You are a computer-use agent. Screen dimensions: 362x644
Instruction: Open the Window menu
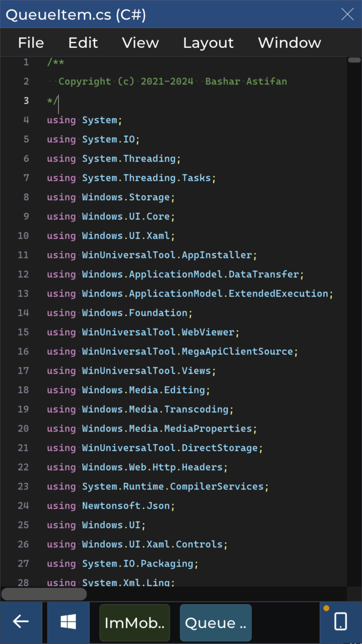[x=290, y=43]
